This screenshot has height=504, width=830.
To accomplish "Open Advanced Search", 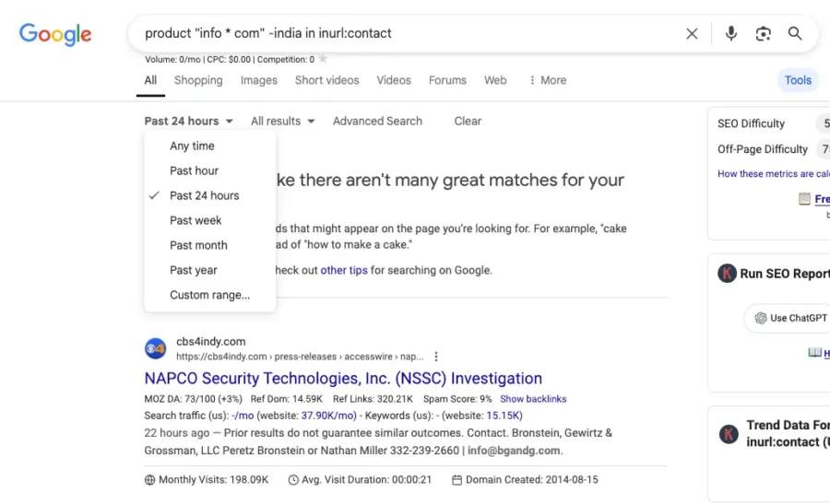I will click(377, 121).
